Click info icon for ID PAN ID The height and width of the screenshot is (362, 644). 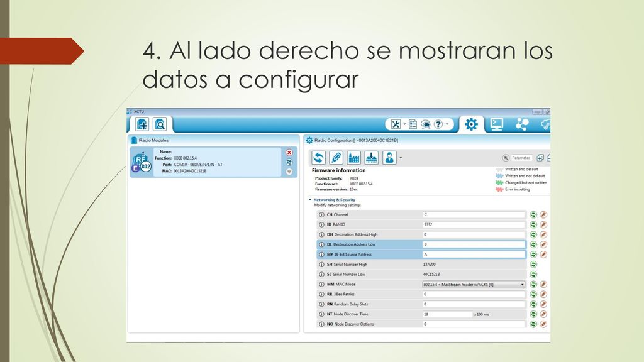(x=321, y=224)
